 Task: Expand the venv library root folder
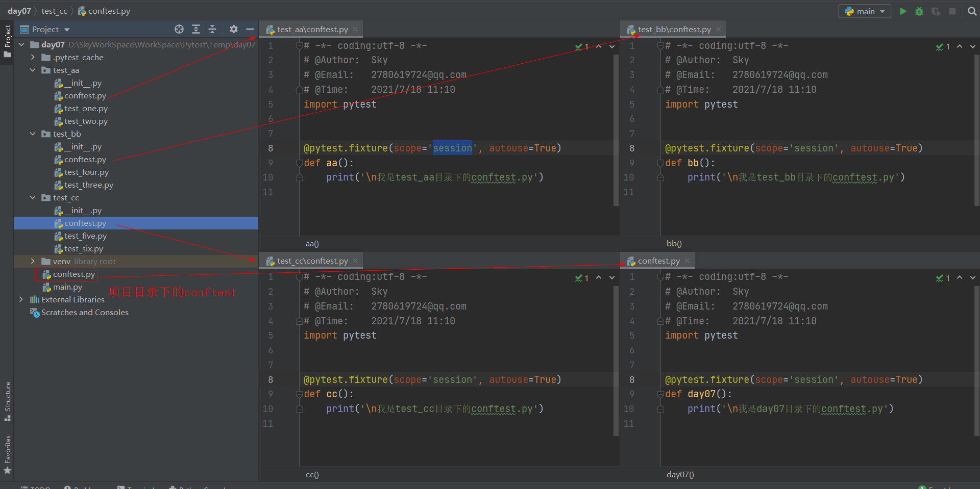[x=33, y=262]
